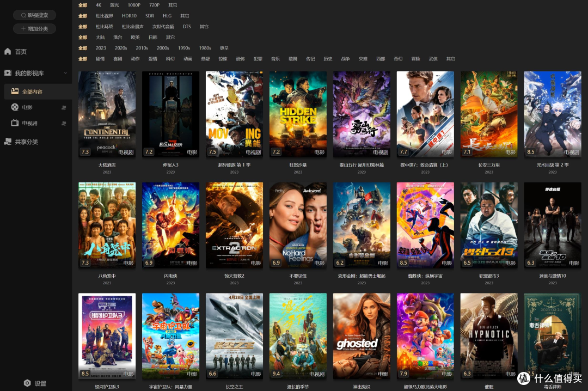Open Ghosted 神出鬼没 poster
The width and height of the screenshot is (588, 391).
pyautogui.click(x=362, y=336)
